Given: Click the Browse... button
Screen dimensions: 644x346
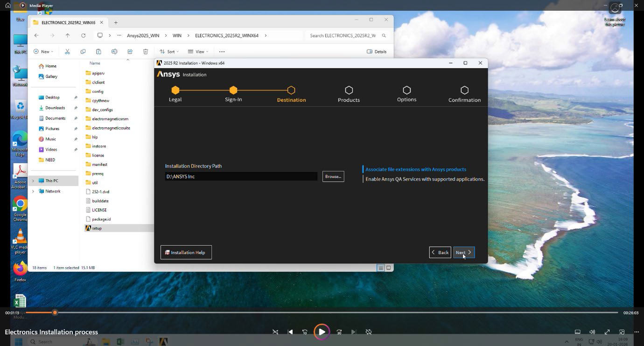Looking at the screenshot, I should [333, 177].
